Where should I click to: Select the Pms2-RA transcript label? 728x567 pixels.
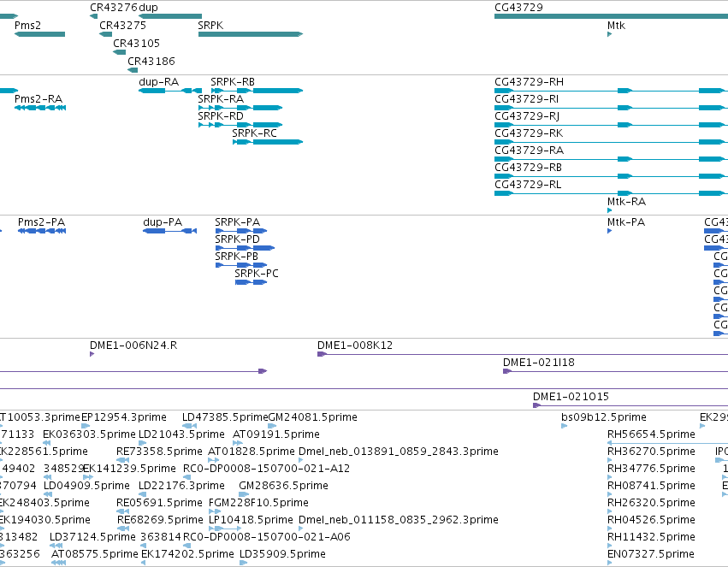coord(38,99)
